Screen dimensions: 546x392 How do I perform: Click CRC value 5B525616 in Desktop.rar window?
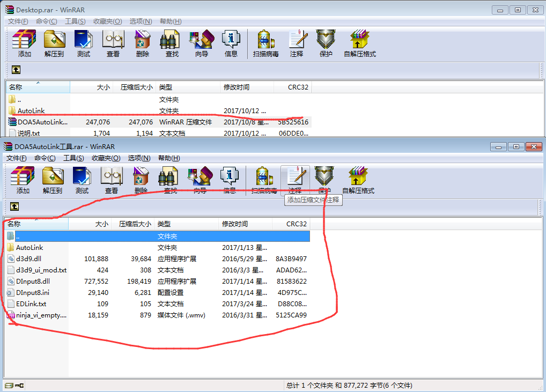pos(293,122)
